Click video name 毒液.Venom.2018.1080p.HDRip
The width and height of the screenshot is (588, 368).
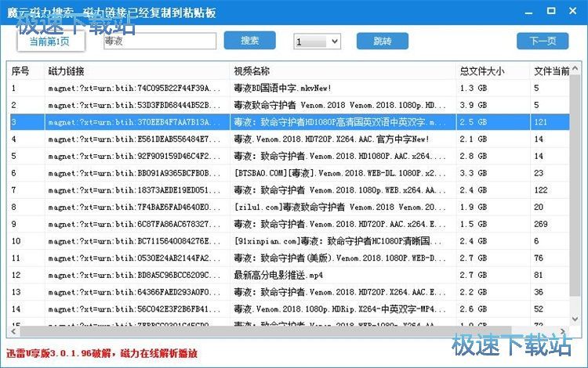(339, 309)
